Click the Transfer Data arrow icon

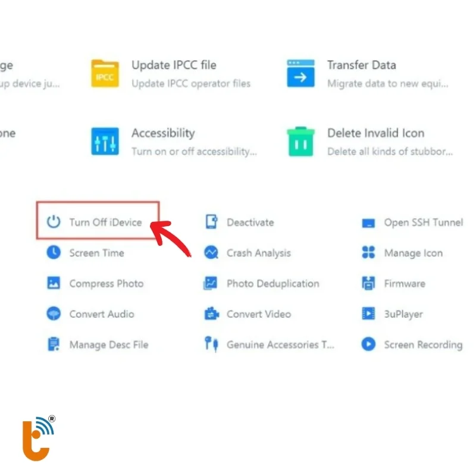[300, 74]
